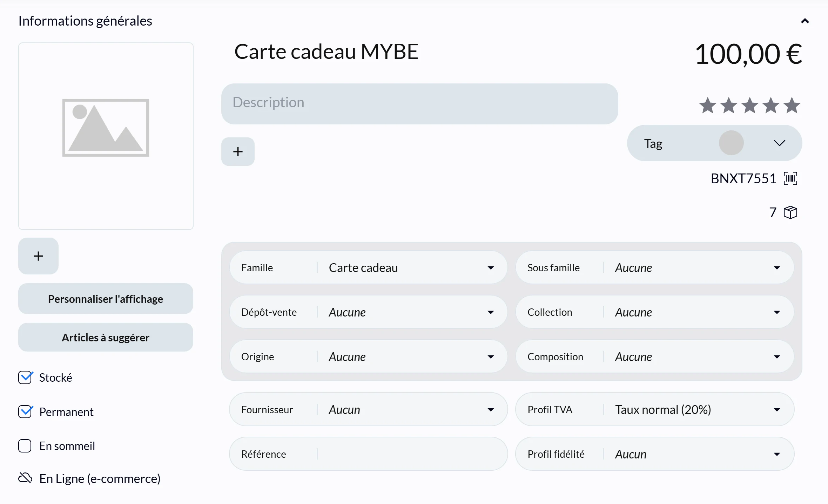Open the Composition dropdown

[654, 356]
